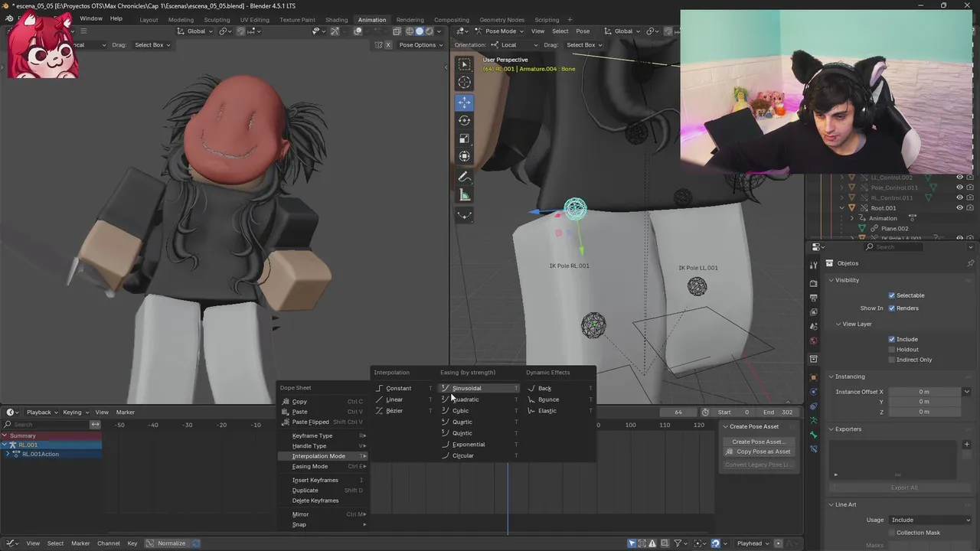Open the Bone Constraints properties tab
Image resolution: width=980 pixels, height=551 pixels.
(813, 450)
